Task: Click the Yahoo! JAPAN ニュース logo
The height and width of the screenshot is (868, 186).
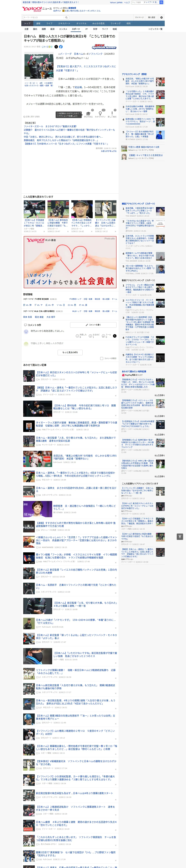Action: point(37,9)
